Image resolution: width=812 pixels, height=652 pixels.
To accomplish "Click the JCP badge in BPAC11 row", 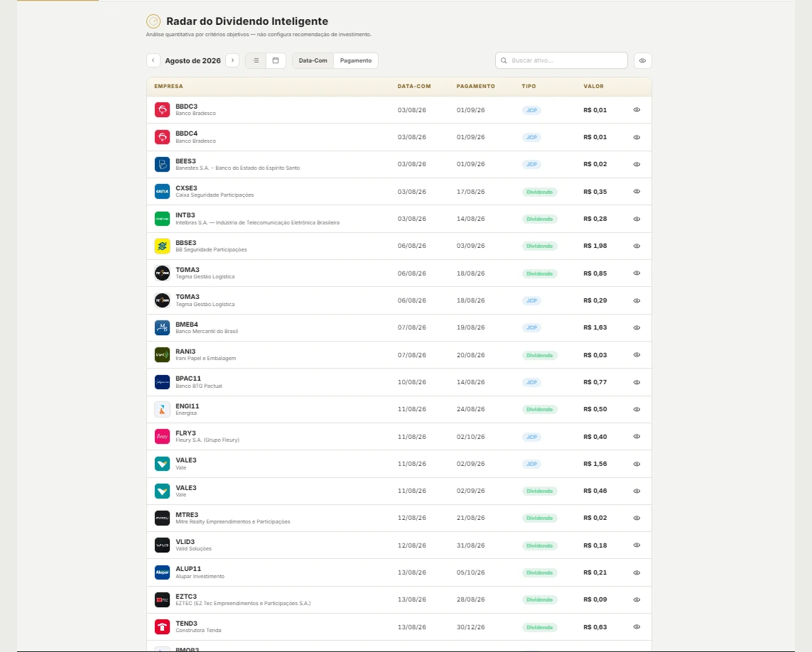I will click(531, 382).
